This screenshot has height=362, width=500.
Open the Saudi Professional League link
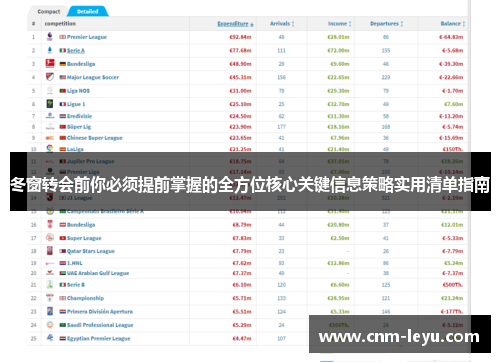[100, 325]
